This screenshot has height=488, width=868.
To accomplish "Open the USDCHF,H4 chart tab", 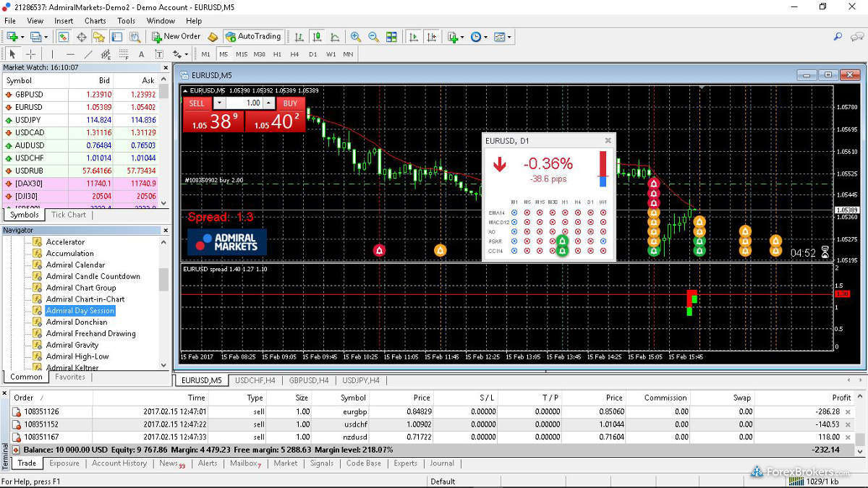I will point(255,380).
